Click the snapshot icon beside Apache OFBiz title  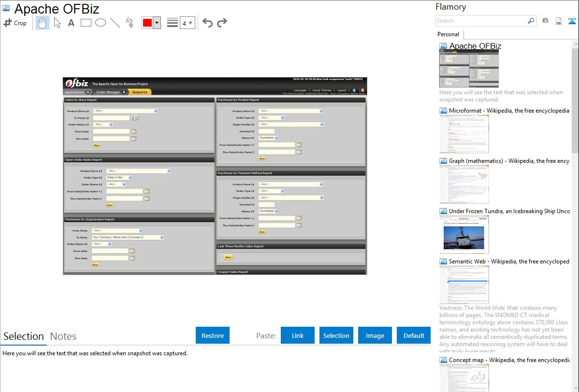point(6,8)
